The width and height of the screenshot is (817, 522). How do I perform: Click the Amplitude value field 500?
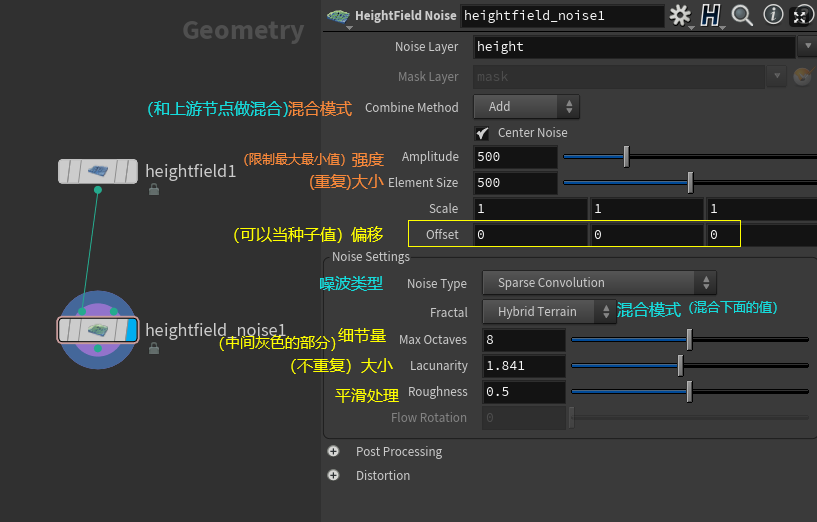pyautogui.click(x=515, y=157)
